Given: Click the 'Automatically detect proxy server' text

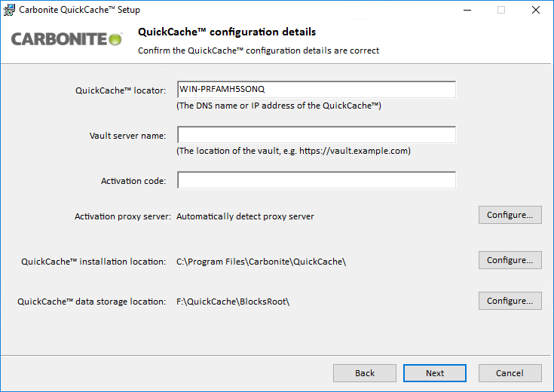Looking at the screenshot, I should point(245,216).
